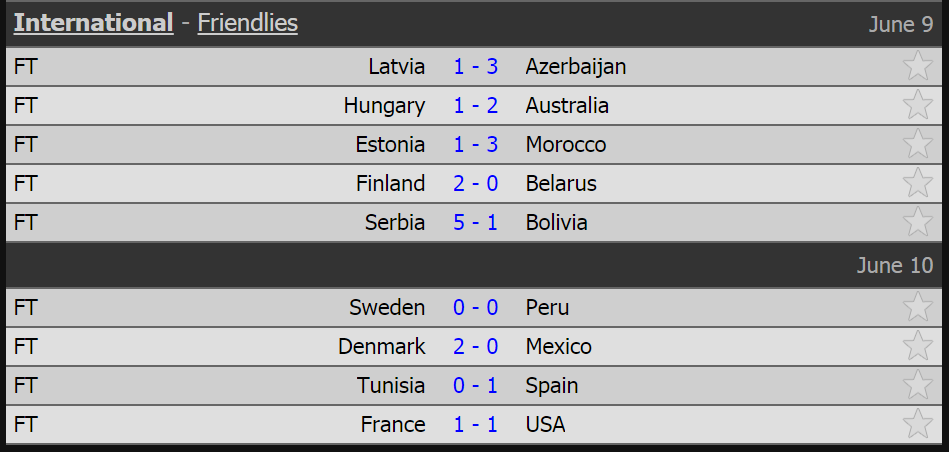Open the Hungary 1 - 2 score

click(x=476, y=106)
